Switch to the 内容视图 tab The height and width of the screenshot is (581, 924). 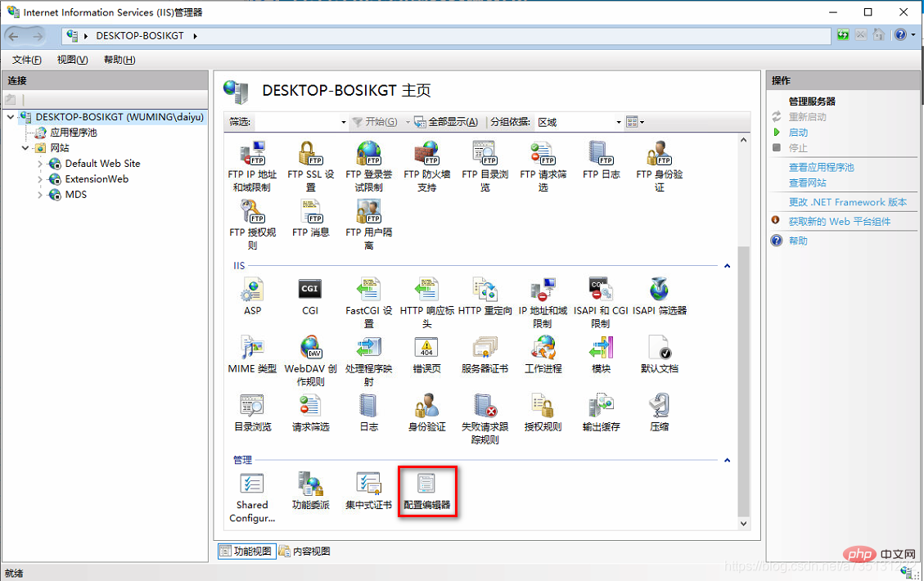point(304,551)
